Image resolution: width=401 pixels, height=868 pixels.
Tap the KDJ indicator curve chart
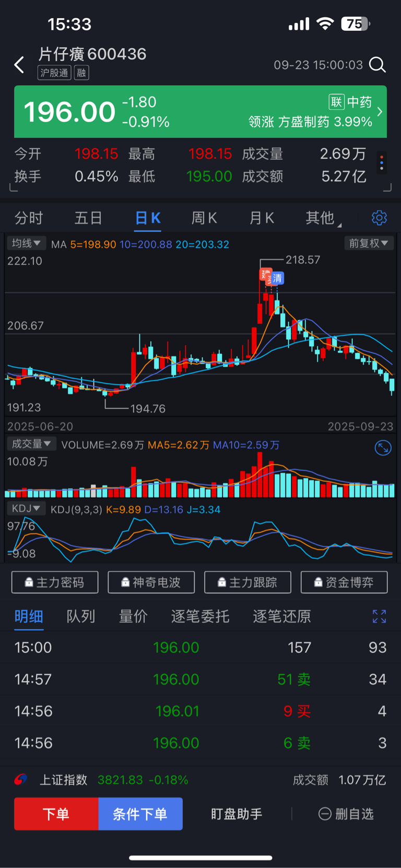point(200,539)
